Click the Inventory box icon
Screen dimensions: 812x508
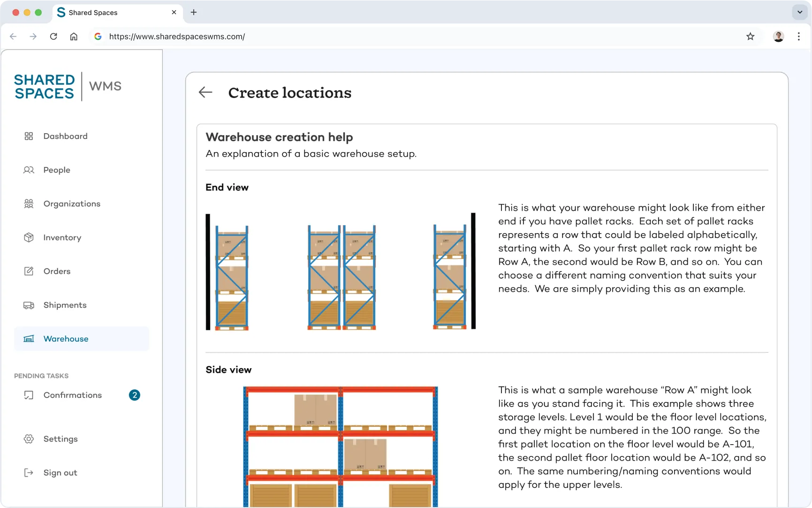(29, 237)
